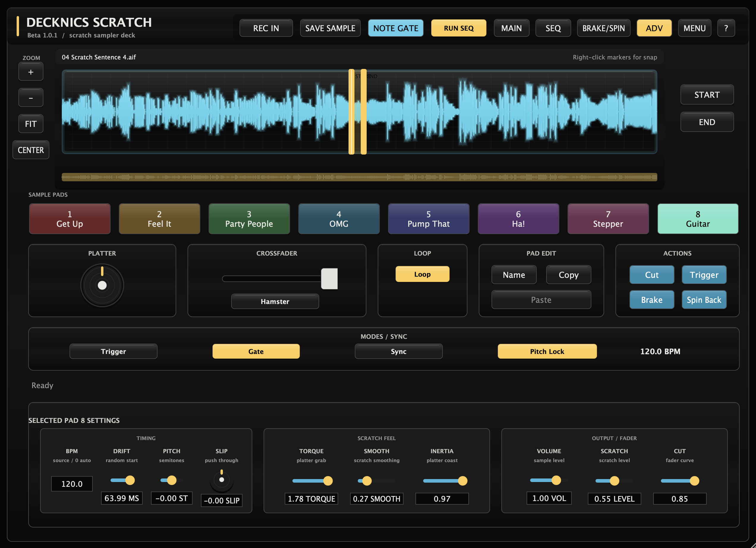The image size is (756, 548).
Task: Trigger sample pad 6 Ha!
Action: click(x=518, y=219)
